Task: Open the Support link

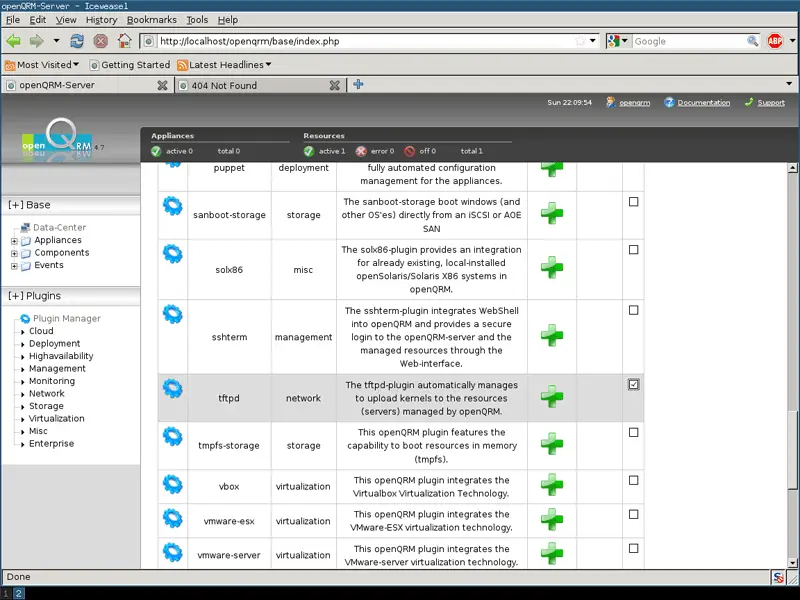Action: 771,103
